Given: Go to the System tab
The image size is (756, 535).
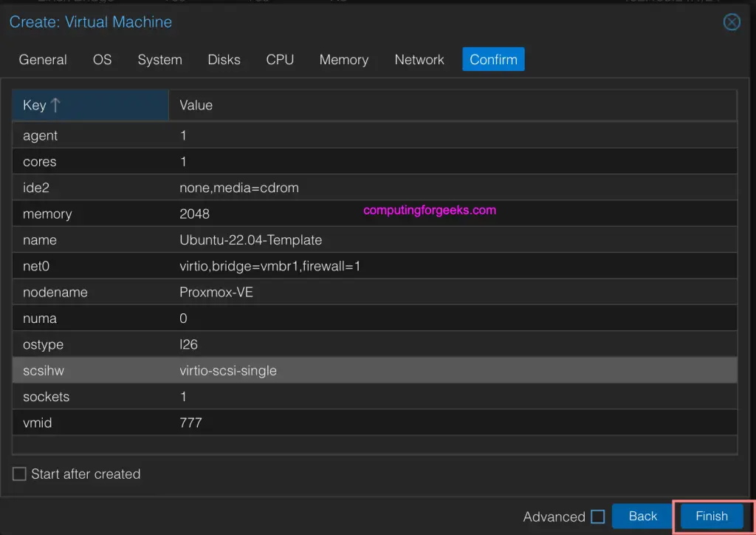Looking at the screenshot, I should pyautogui.click(x=159, y=59).
